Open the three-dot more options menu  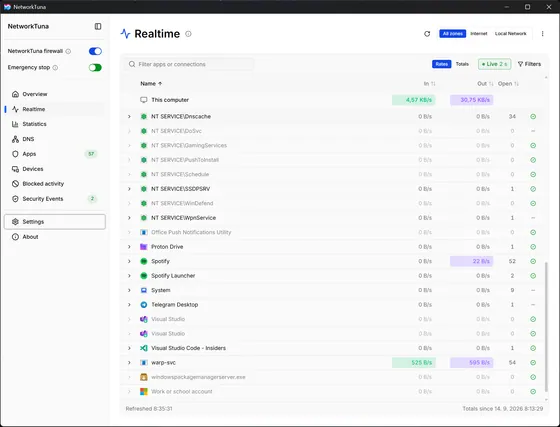[x=542, y=34]
